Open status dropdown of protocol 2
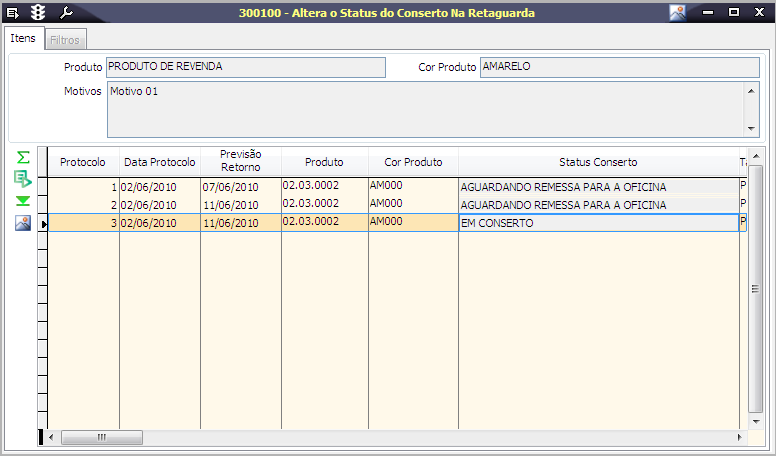 599,205
